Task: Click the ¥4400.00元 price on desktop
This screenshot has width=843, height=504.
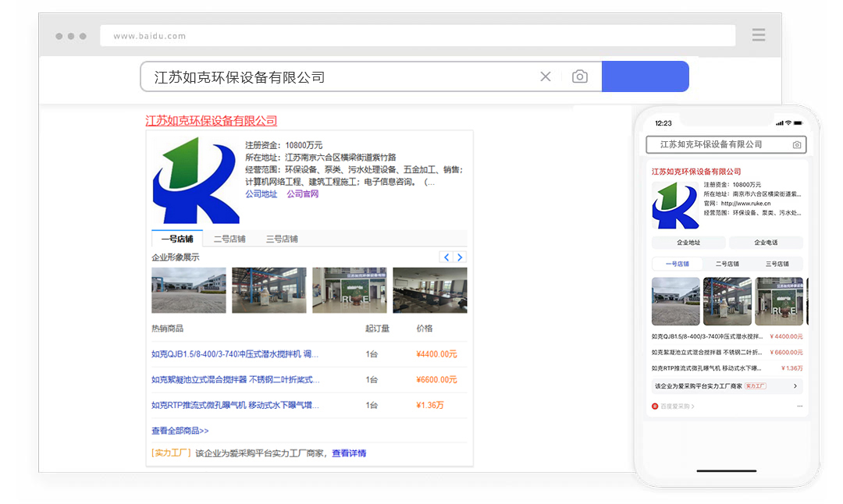Action: pos(436,354)
